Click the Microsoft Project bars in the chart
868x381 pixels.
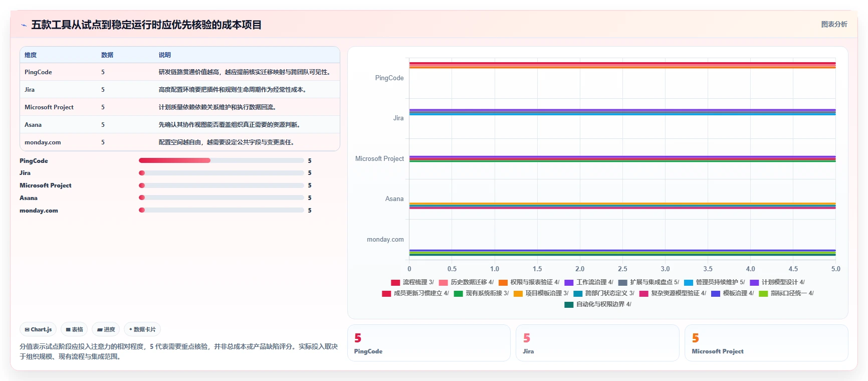[x=622, y=159]
